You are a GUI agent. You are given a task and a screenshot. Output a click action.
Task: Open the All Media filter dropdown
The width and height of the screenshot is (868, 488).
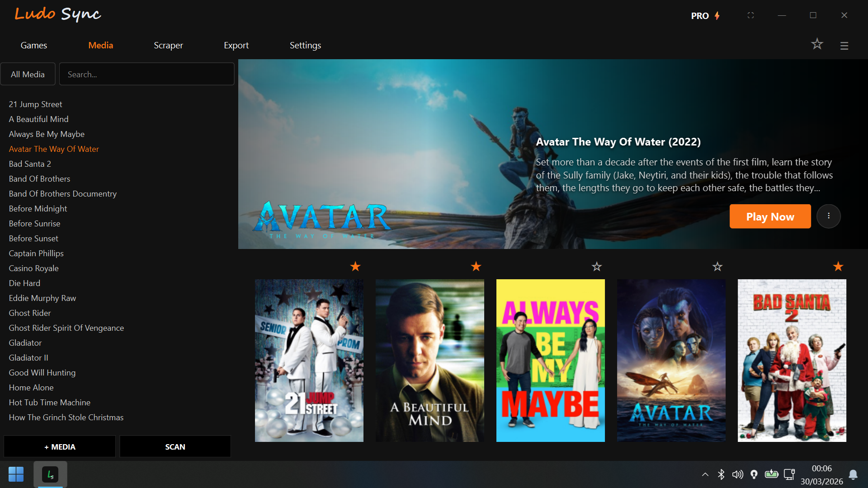point(28,74)
